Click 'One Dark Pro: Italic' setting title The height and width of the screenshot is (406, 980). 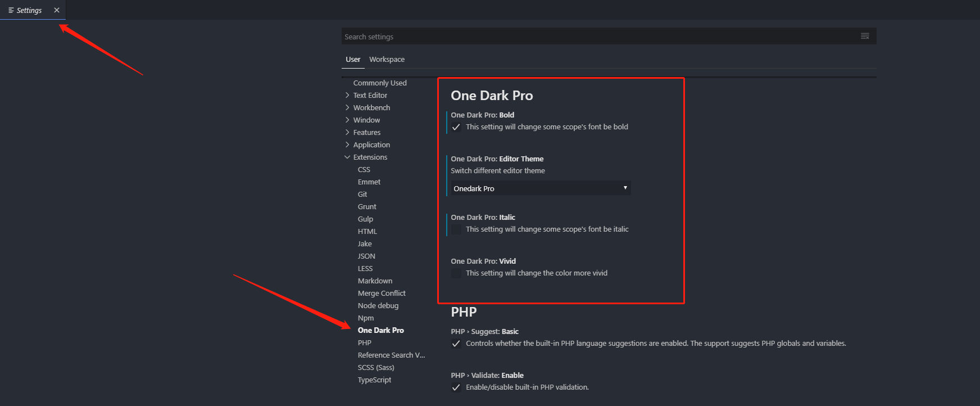click(483, 217)
